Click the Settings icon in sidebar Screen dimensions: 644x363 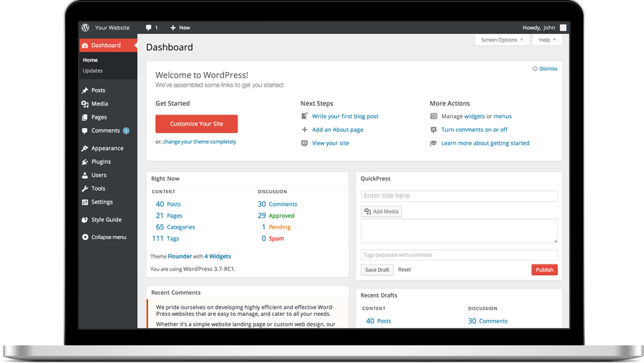click(x=85, y=202)
